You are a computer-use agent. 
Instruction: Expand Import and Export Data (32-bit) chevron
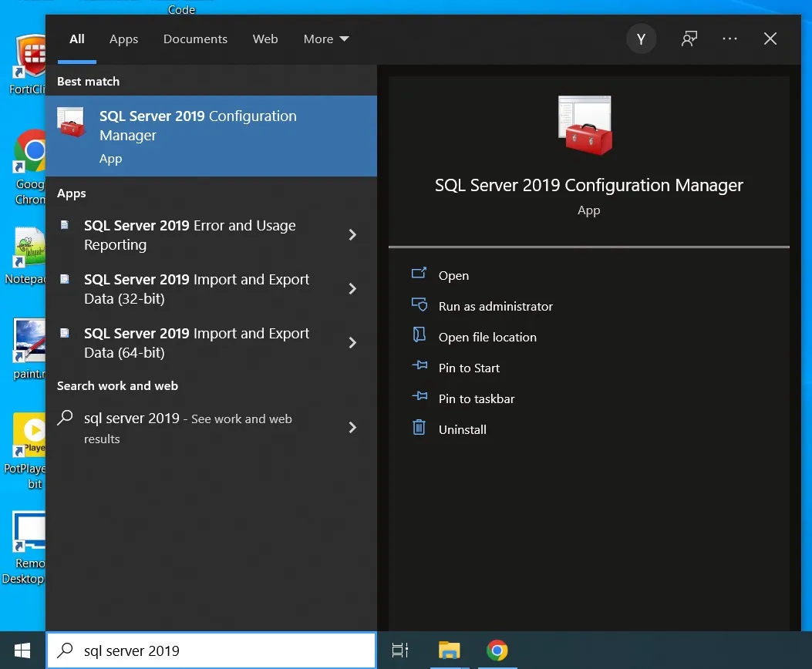click(352, 289)
